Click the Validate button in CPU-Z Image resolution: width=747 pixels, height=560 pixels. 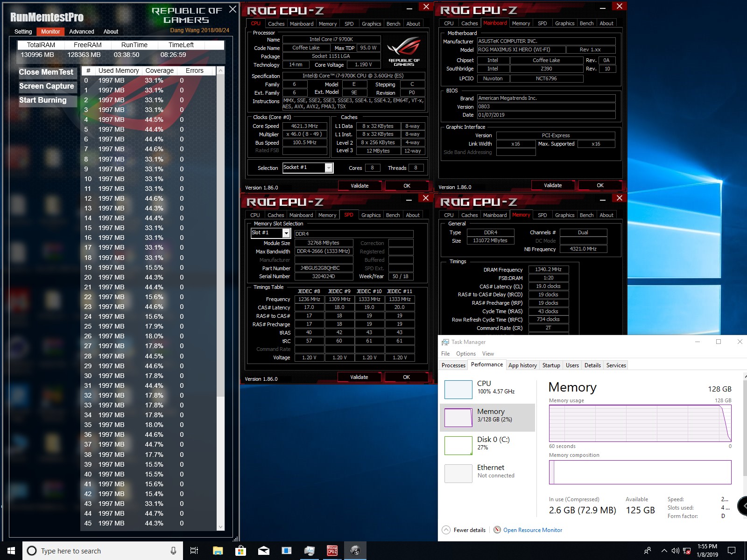point(359,185)
